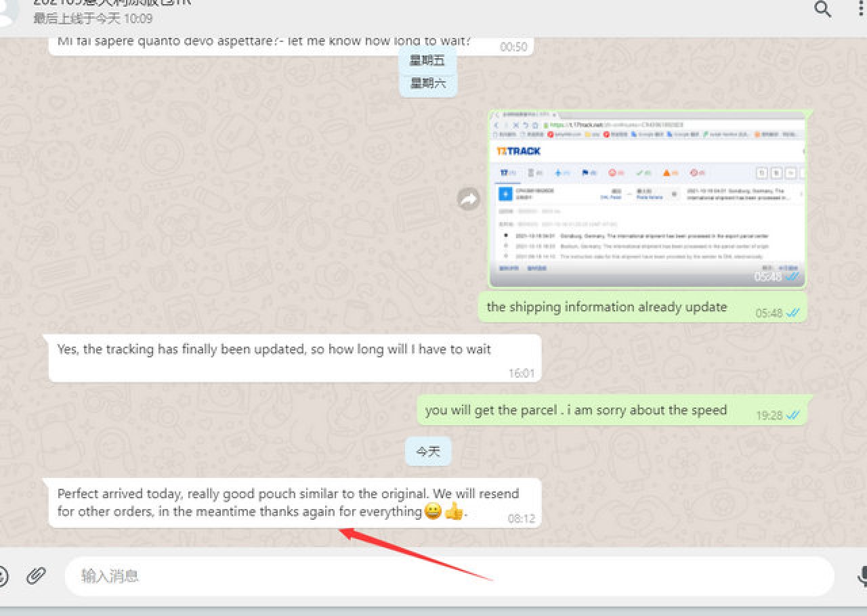This screenshot has width=867, height=616.
Task: Select the "星期五" date label
Action: click(x=427, y=61)
